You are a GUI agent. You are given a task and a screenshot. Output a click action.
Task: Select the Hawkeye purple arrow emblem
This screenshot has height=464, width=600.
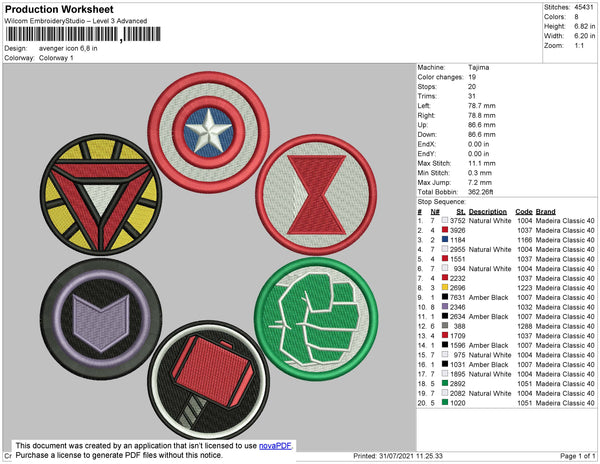(101, 319)
